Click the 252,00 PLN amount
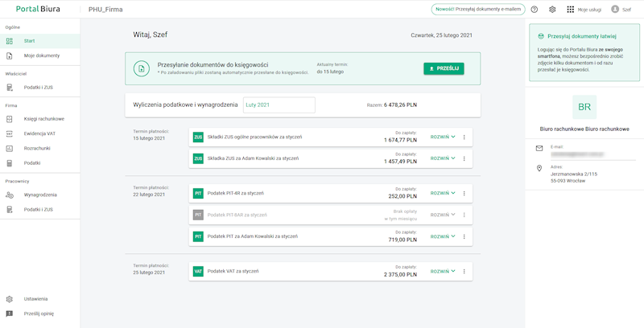 pos(402,196)
